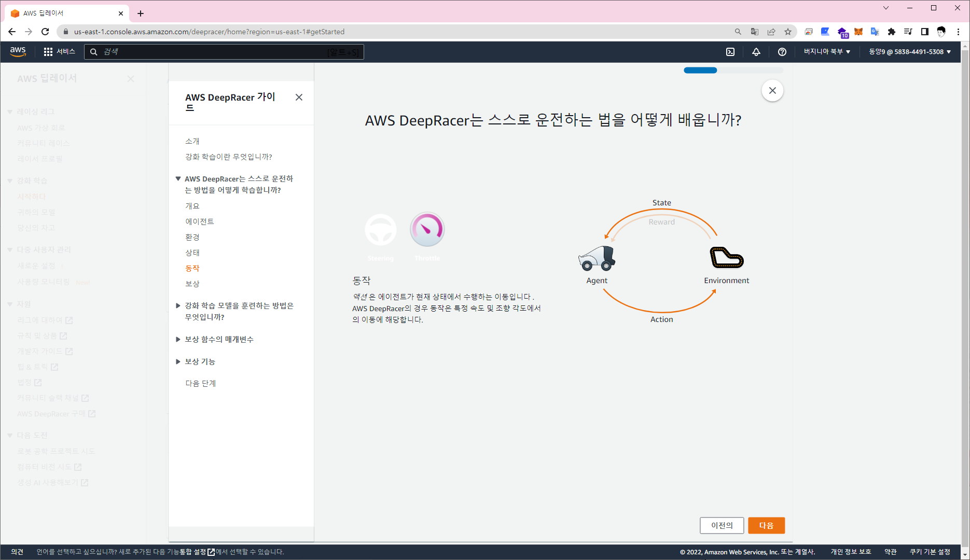
Task: Select '강화 학습이란 무엇입니까?' guide item
Action: pos(229,157)
